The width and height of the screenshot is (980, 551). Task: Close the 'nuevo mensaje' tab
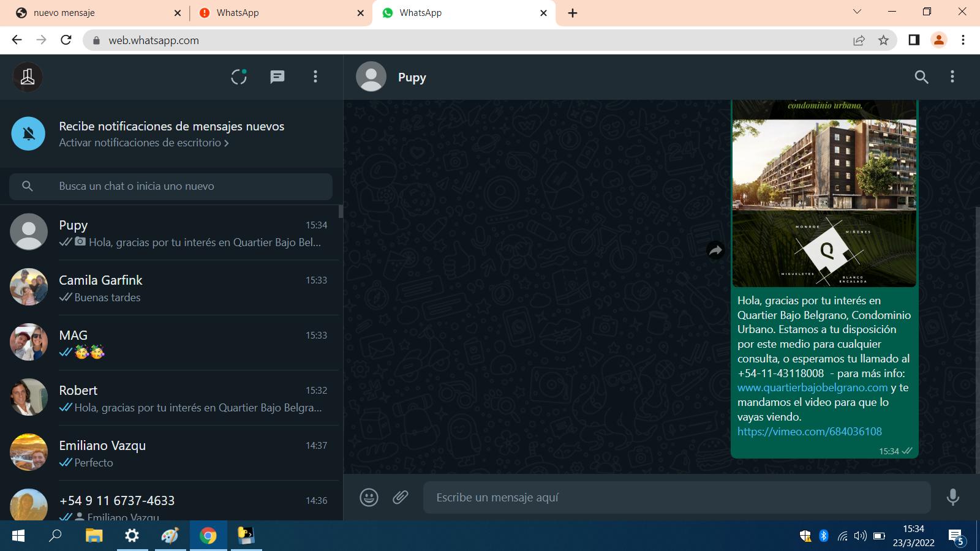178,13
